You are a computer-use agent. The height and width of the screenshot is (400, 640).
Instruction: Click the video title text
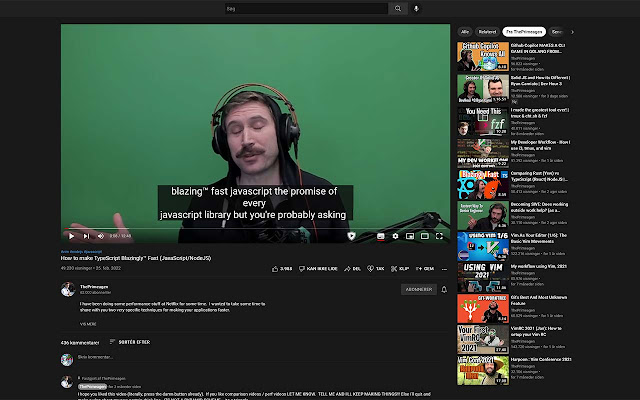(x=136, y=258)
